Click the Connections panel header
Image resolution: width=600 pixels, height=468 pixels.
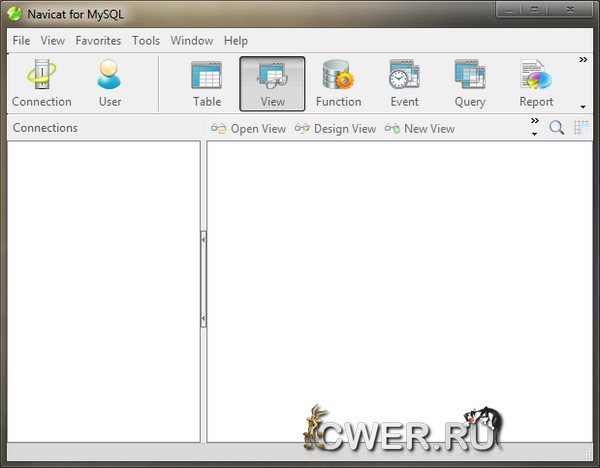point(45,128)
